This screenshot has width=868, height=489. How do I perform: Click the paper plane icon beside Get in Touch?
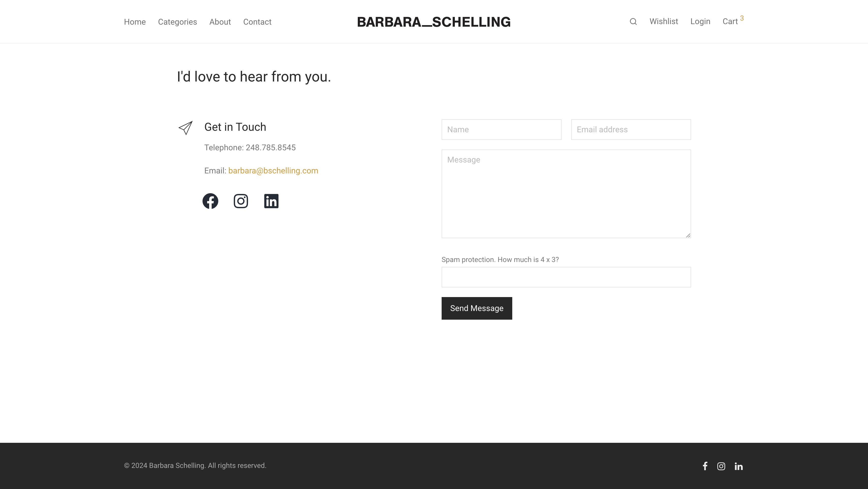pyautogui.click(x=185, y=128)
